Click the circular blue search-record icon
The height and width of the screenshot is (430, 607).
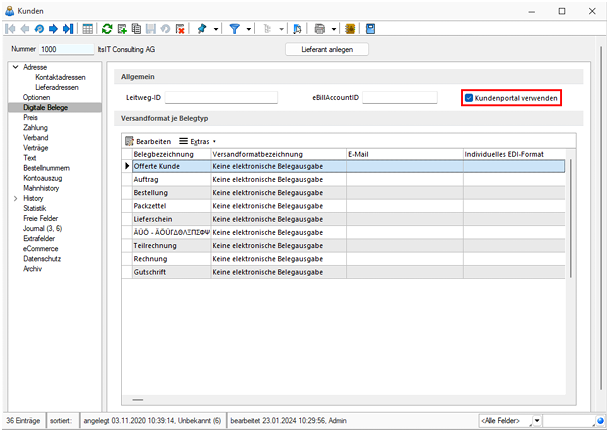[x=39, y=29]
